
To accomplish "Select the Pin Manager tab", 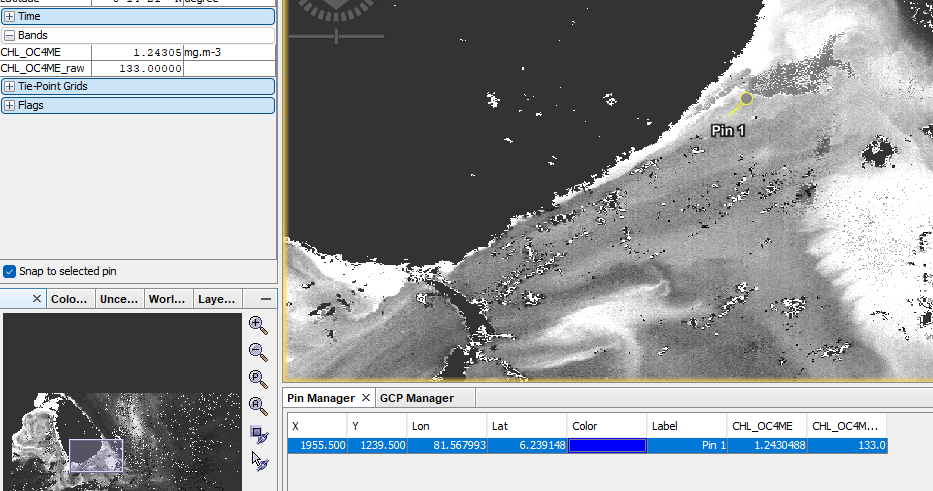I will (x=321, y=398).
